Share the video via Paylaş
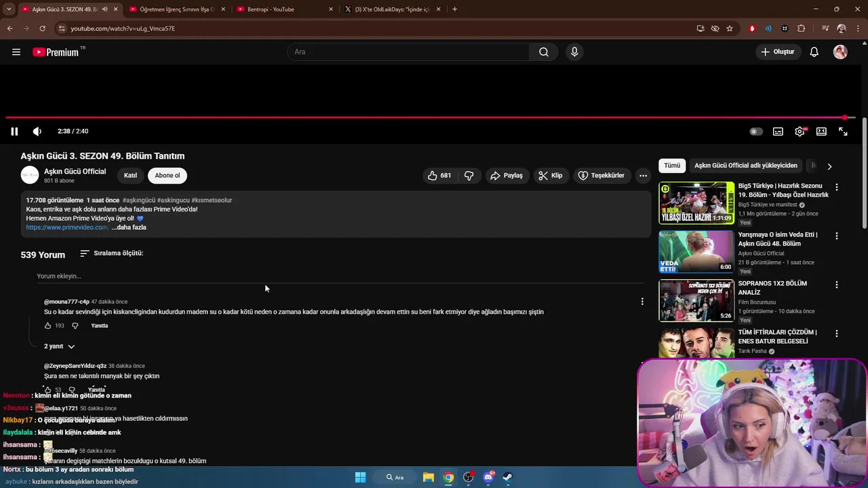The height and width of the screenshot is (488, 868). tap(507, 176)
